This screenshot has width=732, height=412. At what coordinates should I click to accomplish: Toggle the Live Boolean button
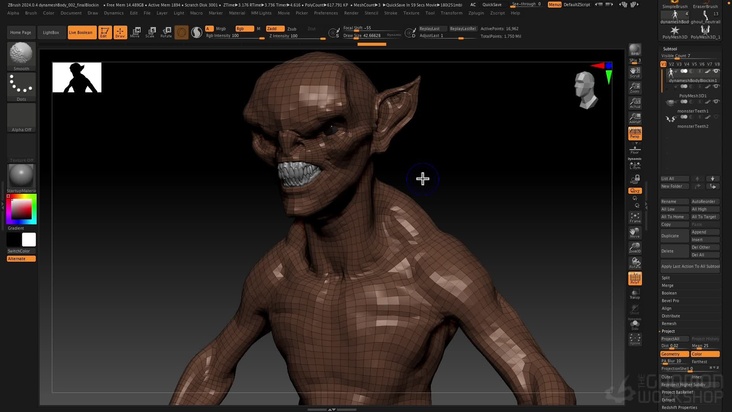[80, 32]
